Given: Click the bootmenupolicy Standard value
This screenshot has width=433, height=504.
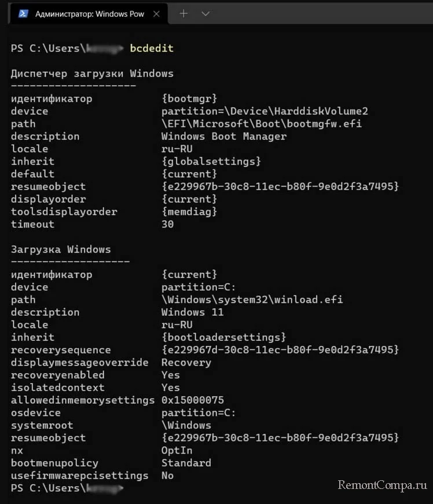Looking at the screenshot, I should 186,463.
